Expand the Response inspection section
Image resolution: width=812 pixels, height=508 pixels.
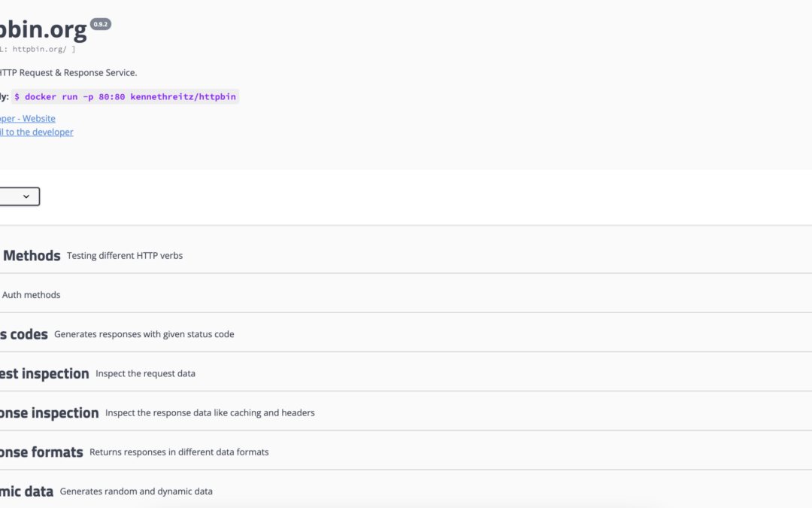click(x=49, y=413)
